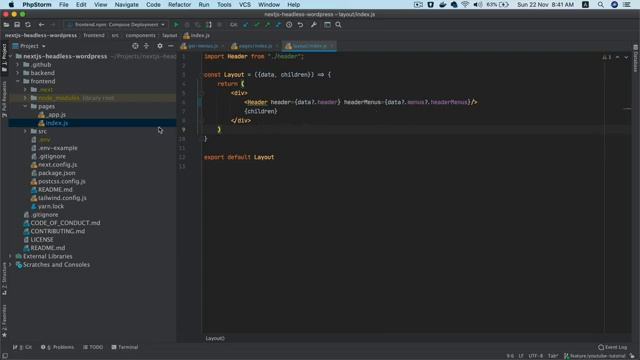This screenshot has height=360, width=640.
Task: Click the Save All toolbar icon
Action: (17, 25)
